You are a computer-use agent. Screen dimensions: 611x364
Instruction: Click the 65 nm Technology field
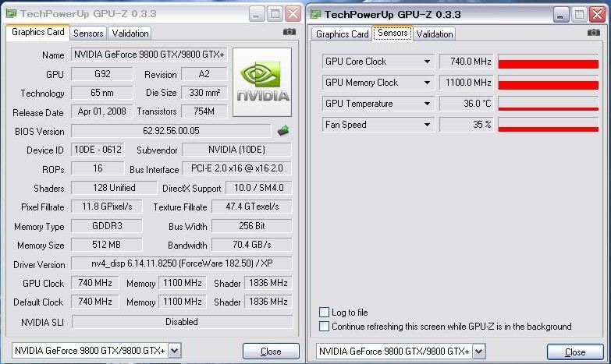[x=102, y=93]
